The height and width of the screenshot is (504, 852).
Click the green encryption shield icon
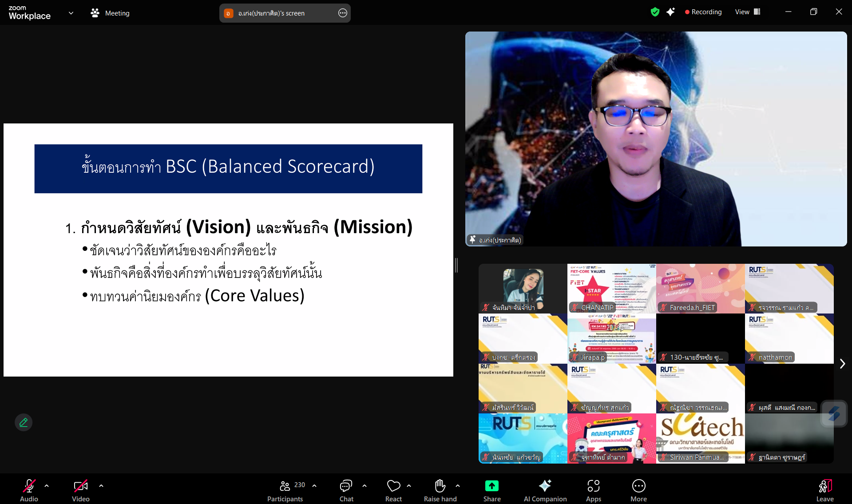coord(654,12)
